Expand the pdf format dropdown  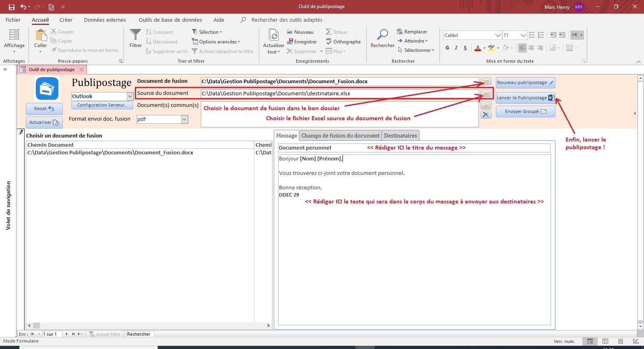point(184,119)
